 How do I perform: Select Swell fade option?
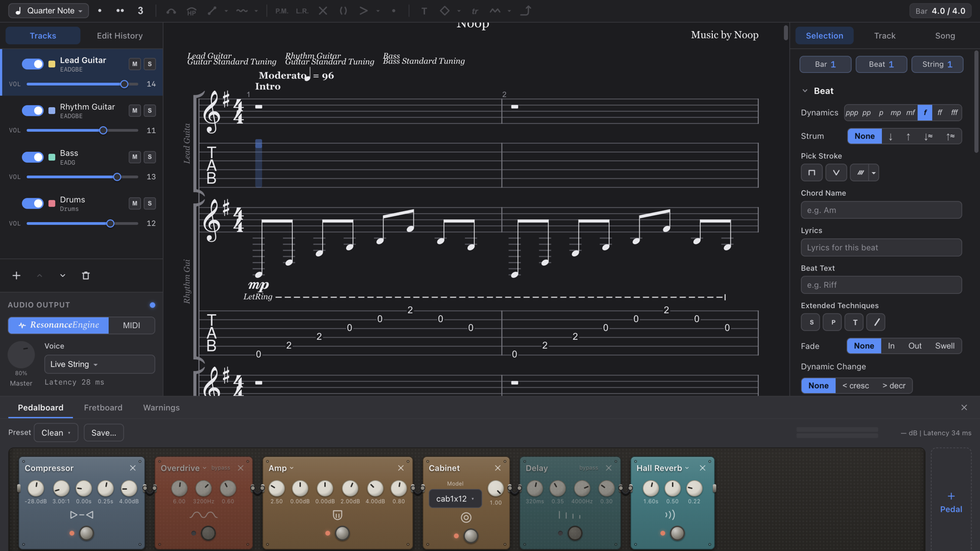(944, 346)
